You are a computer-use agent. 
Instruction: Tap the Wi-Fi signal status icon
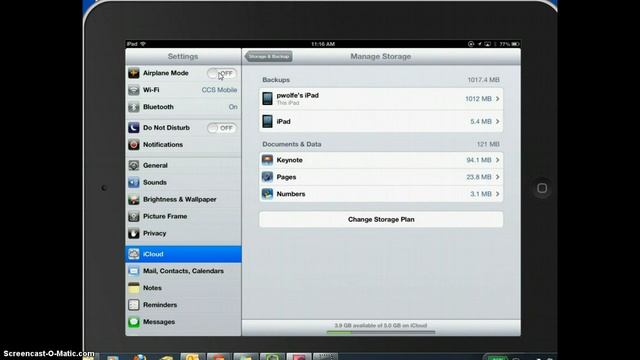(143, 44)
